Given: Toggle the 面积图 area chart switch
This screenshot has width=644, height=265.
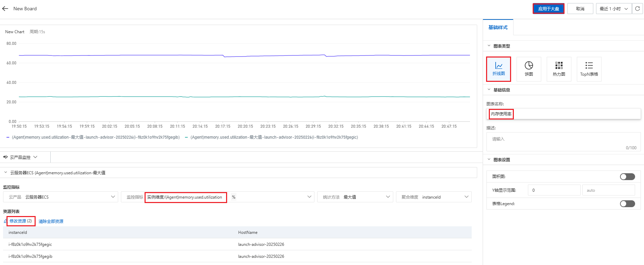Looking at the screenshot, I should 628,177.
